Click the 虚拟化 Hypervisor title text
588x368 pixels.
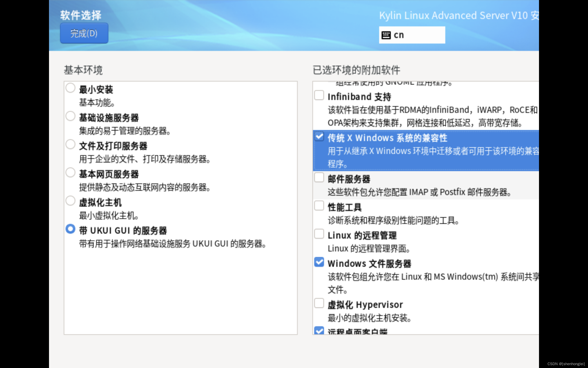pyautogui.click(x=365, y=305)
